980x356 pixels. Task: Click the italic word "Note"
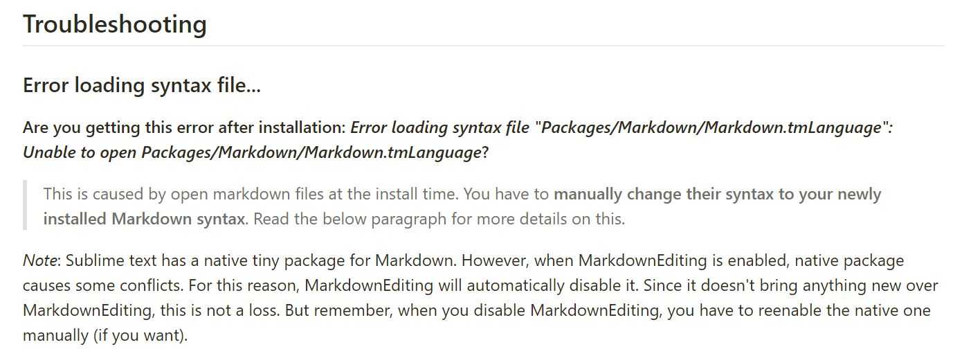coord(39,261)
